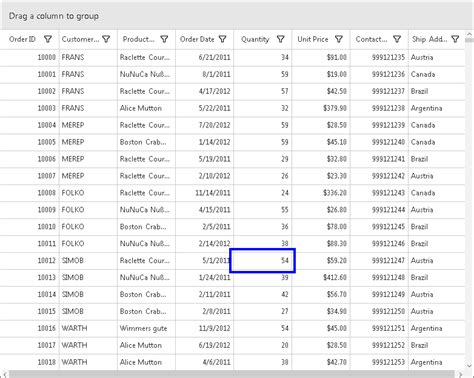Click the group drop area text

coord(54,16)
